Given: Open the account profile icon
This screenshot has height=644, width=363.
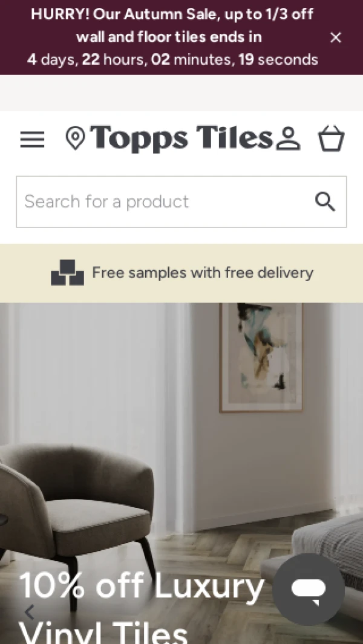Looking at the screenshot, I should [x=288, y=139].
